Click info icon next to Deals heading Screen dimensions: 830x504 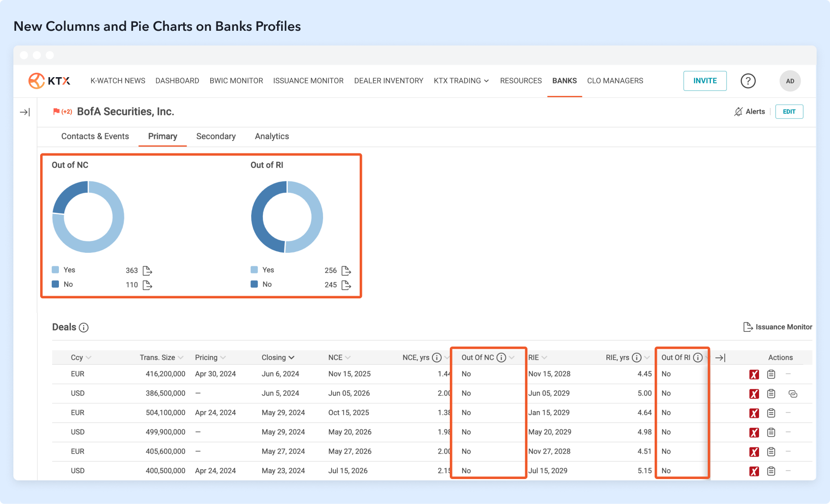tap(83, 328)
